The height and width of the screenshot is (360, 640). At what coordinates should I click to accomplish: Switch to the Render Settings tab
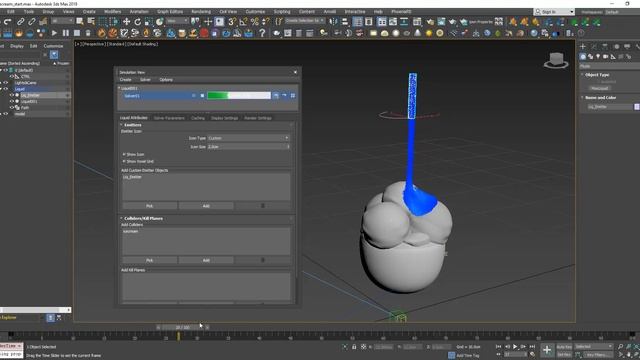pyautogui.click(x=258, y=118)
